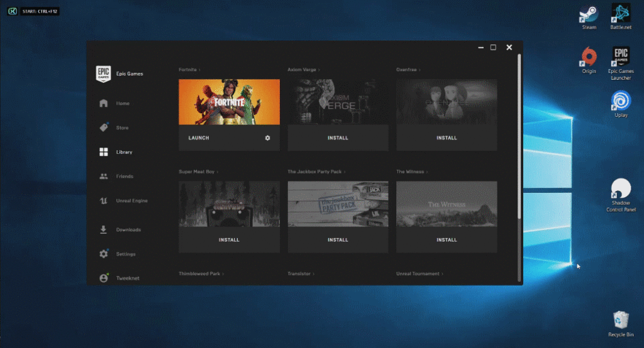Image resolution: width=644 pixels, height=348 pixels.
Task: Maximize the Epic Games launcher window
Action: 493,48
